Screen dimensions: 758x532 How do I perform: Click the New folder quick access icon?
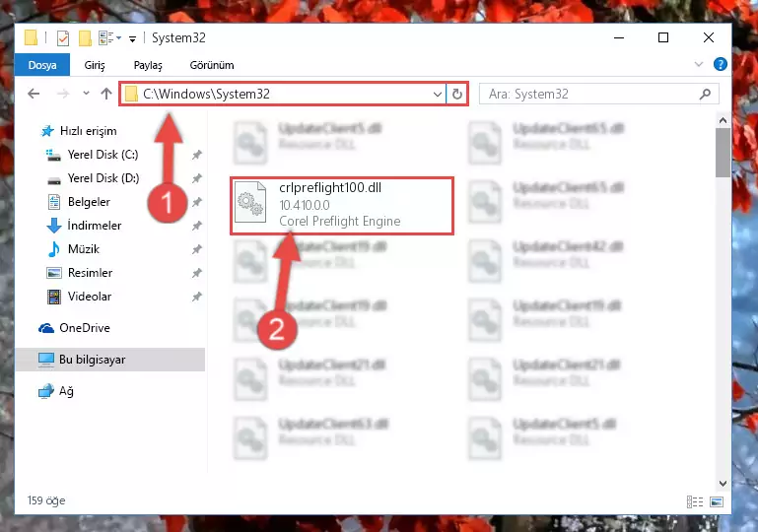point(85,37)
